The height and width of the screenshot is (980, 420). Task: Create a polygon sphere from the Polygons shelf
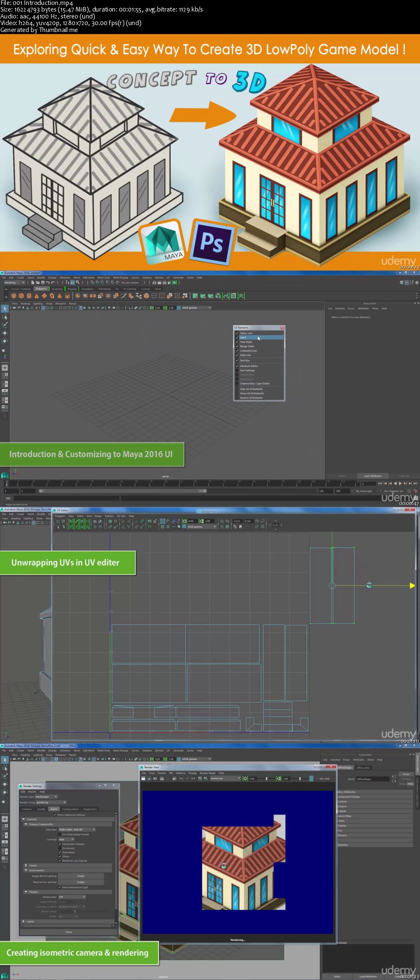(14, 296)
